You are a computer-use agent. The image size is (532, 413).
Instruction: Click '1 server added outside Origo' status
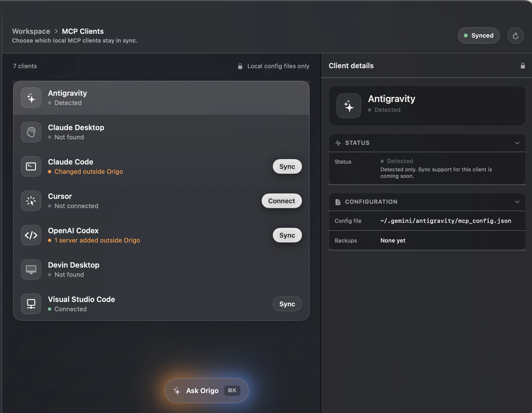[97, 240]
